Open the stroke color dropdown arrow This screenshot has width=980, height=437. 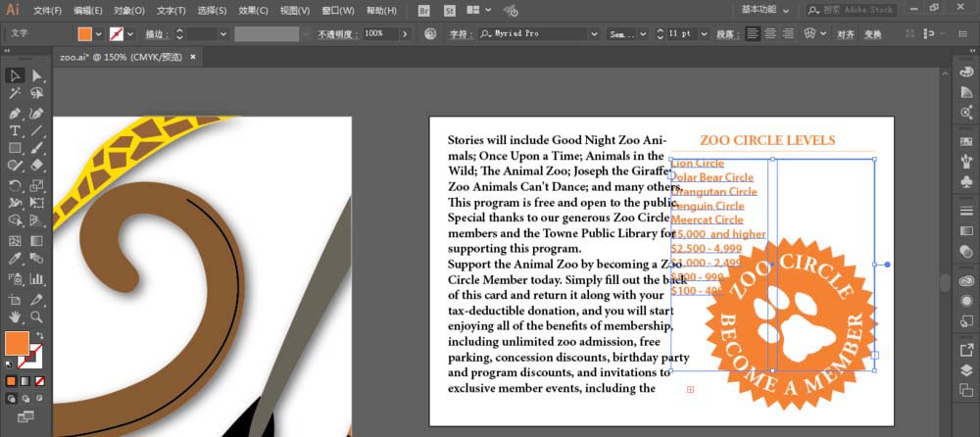132,33
